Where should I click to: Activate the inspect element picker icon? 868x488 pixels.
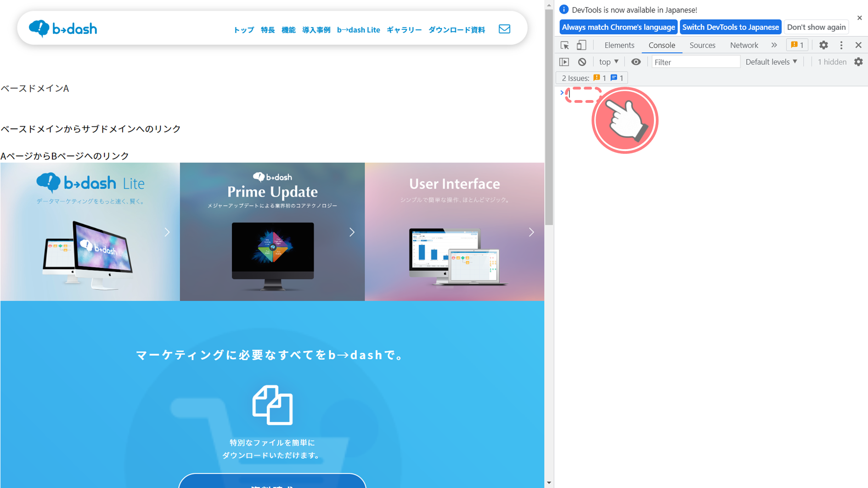point(564,45)
